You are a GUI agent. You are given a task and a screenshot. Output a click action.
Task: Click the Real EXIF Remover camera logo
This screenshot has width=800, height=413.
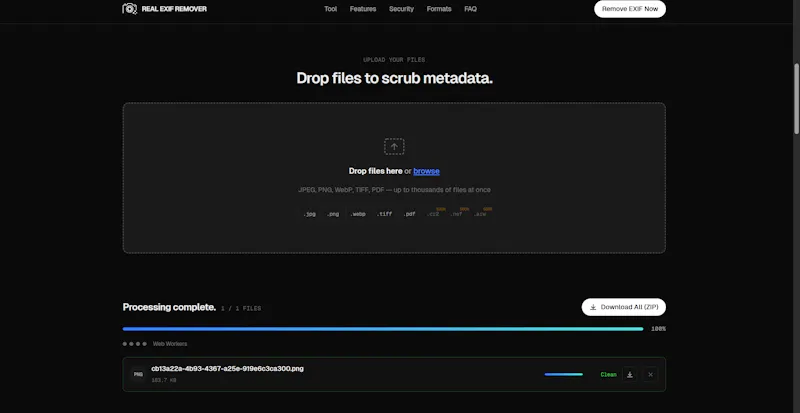pos(130,9)
